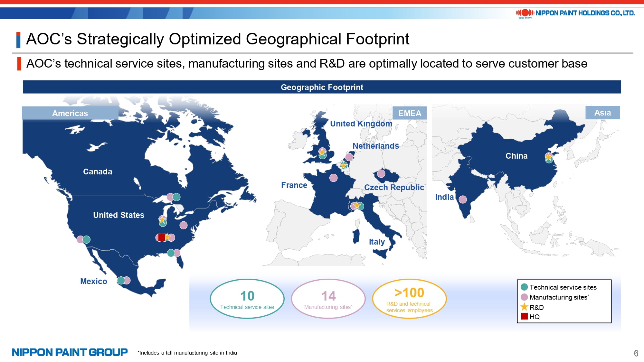Viewport: 644px width, 362px height.
Task: Click the 'R&D' legend text
Action: tap(536, 307)
